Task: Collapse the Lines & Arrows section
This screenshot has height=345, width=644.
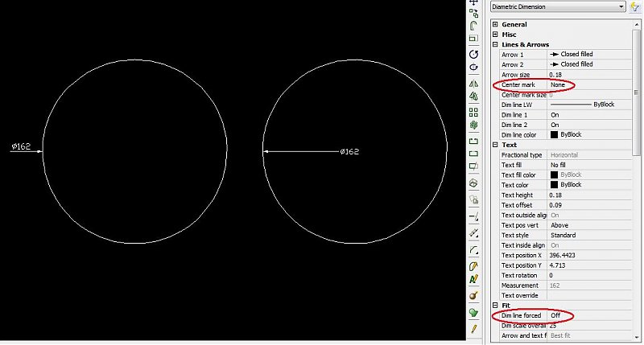Action: point(495,44)
